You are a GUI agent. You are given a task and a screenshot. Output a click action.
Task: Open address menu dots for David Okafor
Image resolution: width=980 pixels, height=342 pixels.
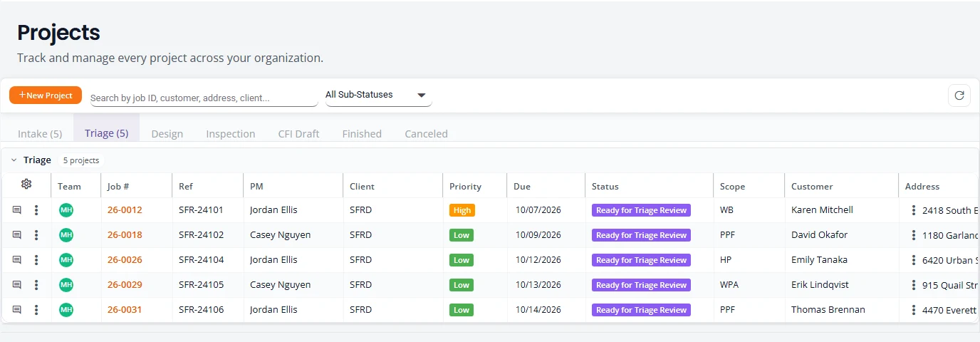tap(914, 235)
